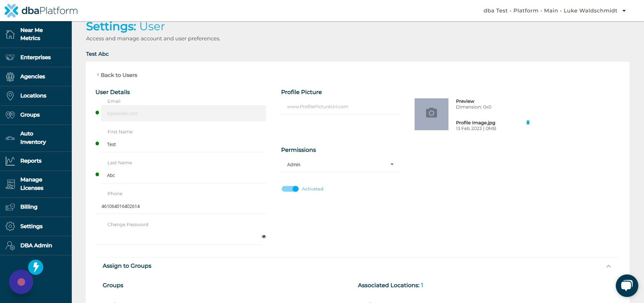
Task: Select the DBA Admin sidebar icon
Action: [10, 246]
